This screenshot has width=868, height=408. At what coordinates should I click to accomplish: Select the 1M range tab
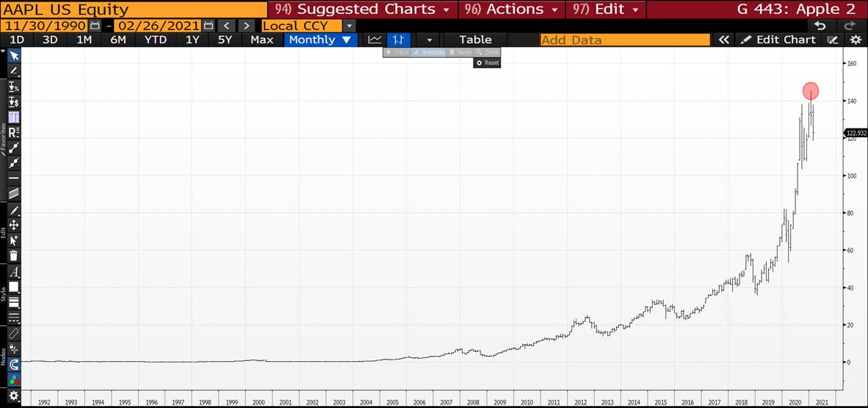[x=84, y=40]
